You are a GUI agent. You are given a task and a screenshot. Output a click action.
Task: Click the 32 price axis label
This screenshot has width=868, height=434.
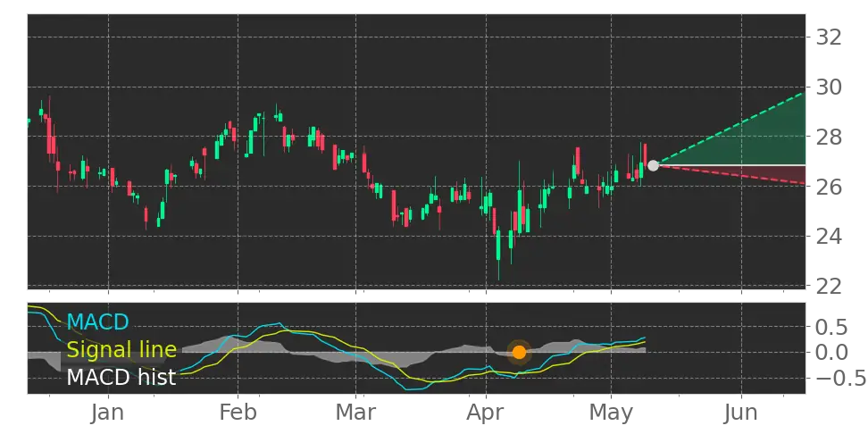point(829,38)
